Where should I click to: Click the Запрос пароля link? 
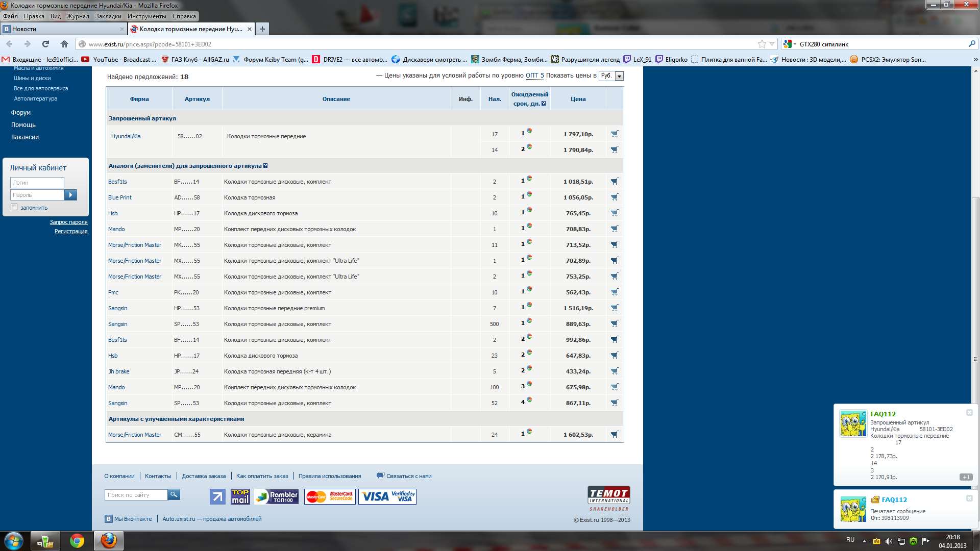[x=68, y=222]
